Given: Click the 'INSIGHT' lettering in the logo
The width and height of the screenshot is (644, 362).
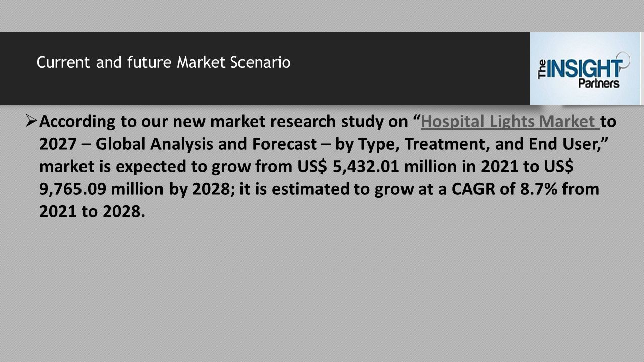Looking at the screenshot, I should 584,68.
